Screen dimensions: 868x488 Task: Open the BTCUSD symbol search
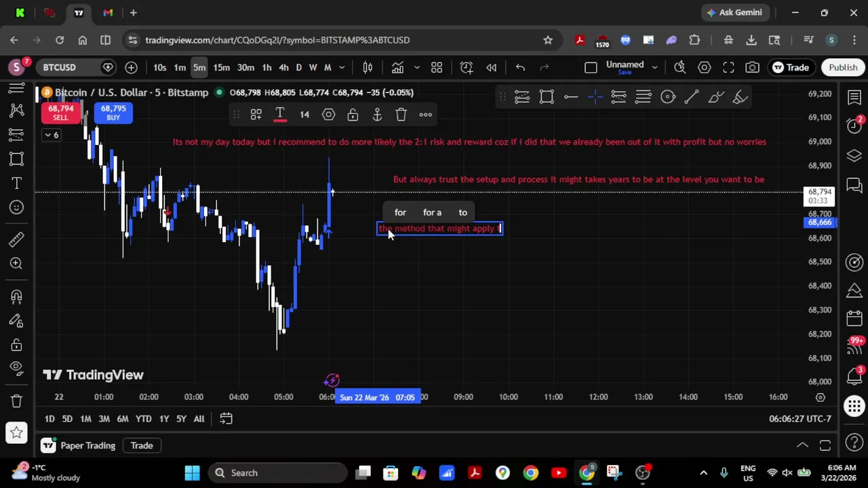point(60,67)
